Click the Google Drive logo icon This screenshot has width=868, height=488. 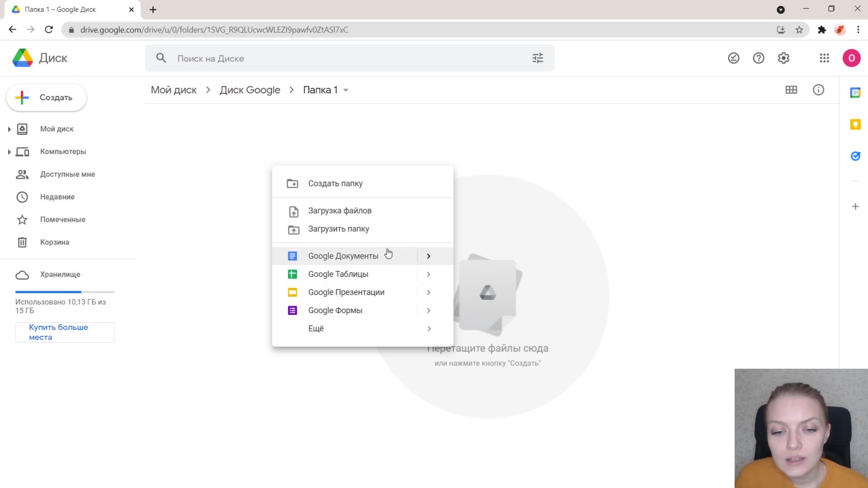23,58
